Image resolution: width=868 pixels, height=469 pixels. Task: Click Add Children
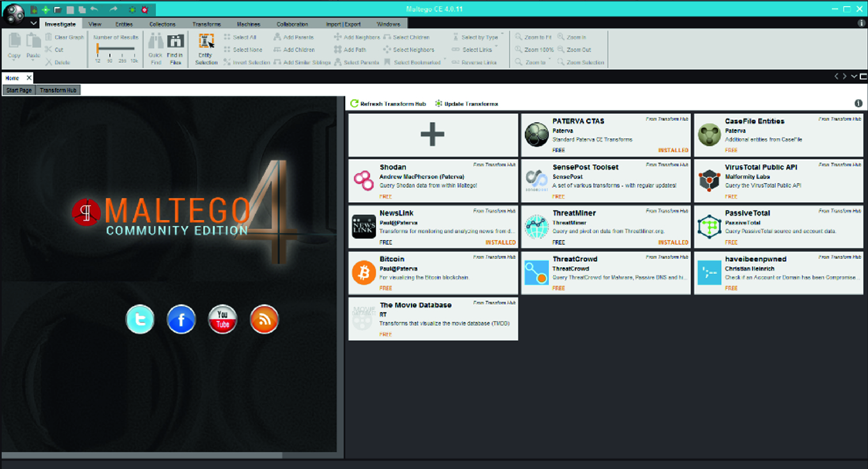[294, 49]
